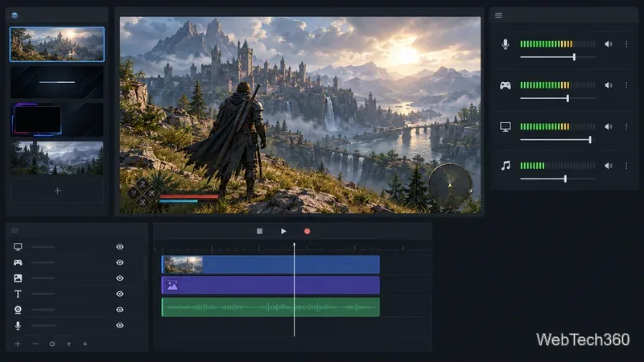The width and height of the screenshot is (644, 362).
Task: Move source down with down arrow
Action: [x=85, y=344]
